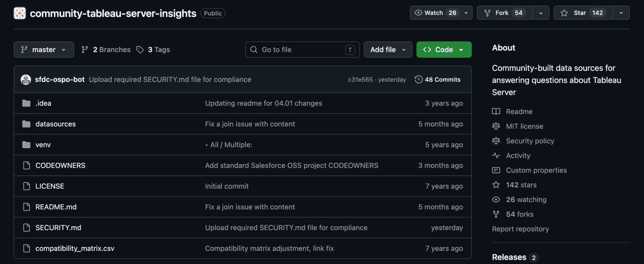644x264 pixels.
Task: Open the 2 Branches link
Action: click(x=106, y=49)
